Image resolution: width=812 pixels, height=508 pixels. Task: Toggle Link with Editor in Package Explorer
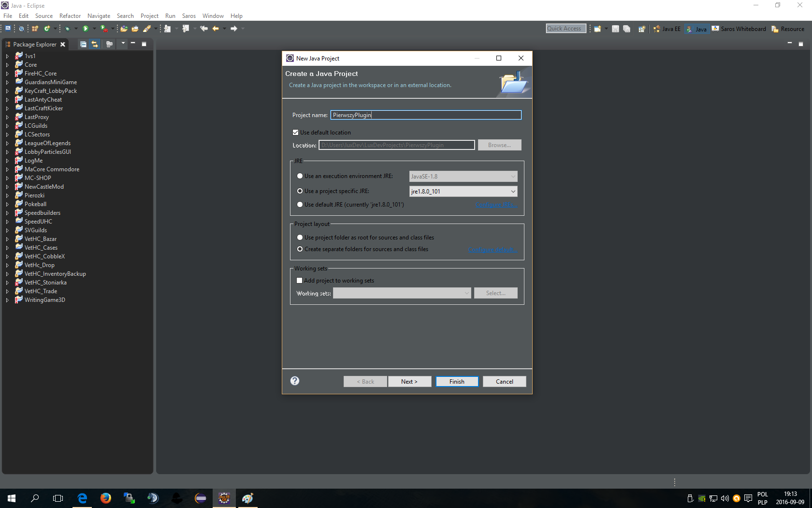95,44
